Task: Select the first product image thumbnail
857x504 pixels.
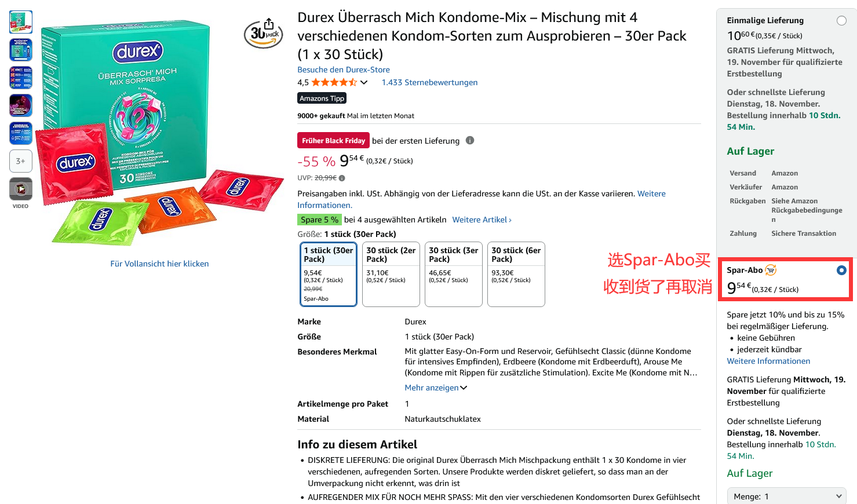Action: [21, 22]
